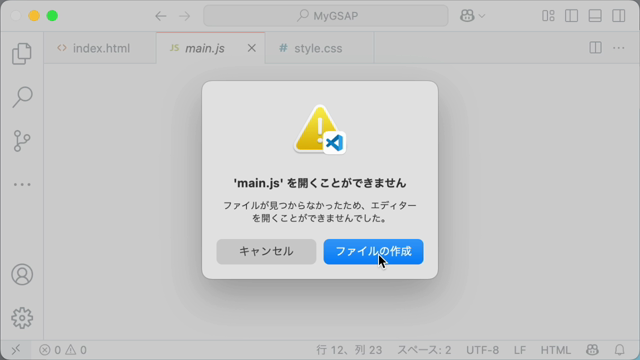
Task: Click 行 12、列 23 in status bar
Action: click(349, 350)
